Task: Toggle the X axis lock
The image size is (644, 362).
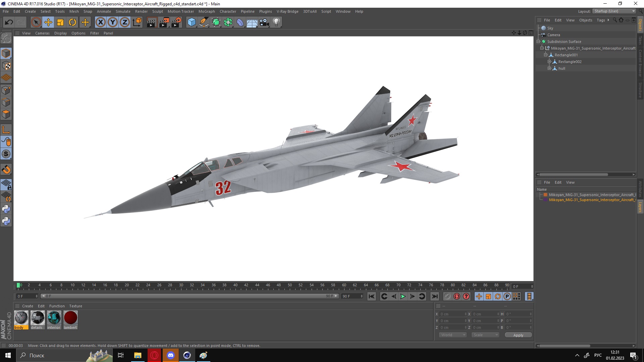Action: pos(100,22)
